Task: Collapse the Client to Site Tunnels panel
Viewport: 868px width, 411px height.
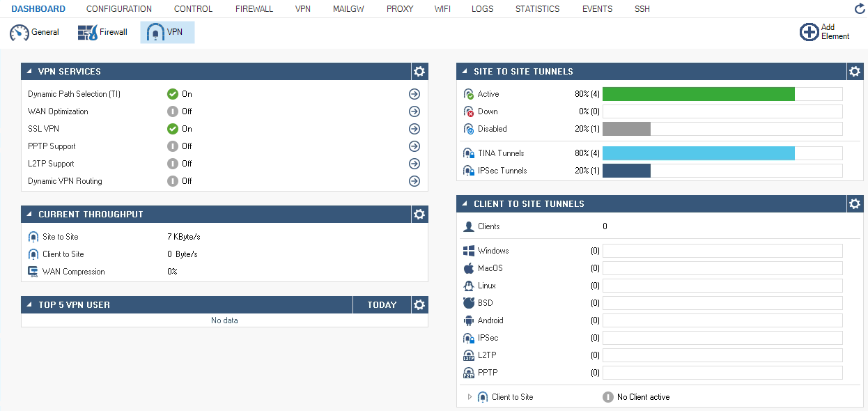Action: [x=465, y=203]
